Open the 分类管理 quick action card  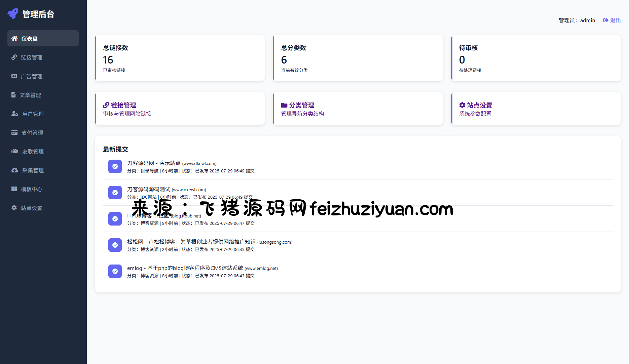click(358, 109)
